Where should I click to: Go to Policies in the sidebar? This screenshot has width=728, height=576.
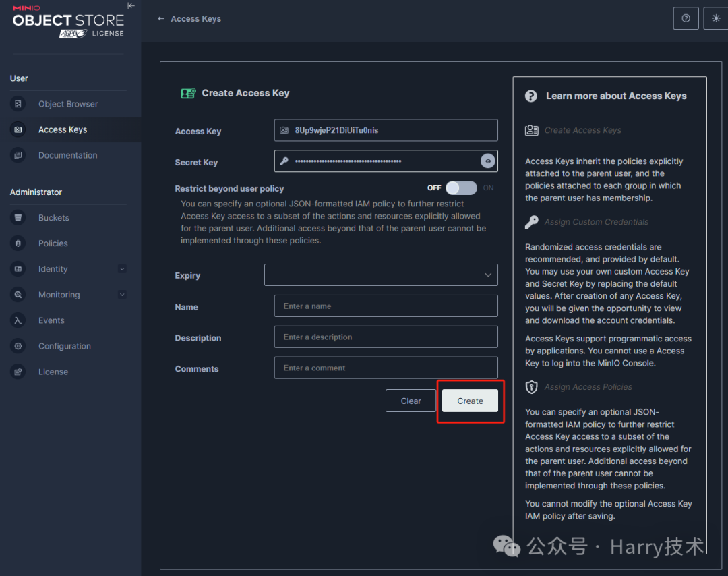coord(53,243)
